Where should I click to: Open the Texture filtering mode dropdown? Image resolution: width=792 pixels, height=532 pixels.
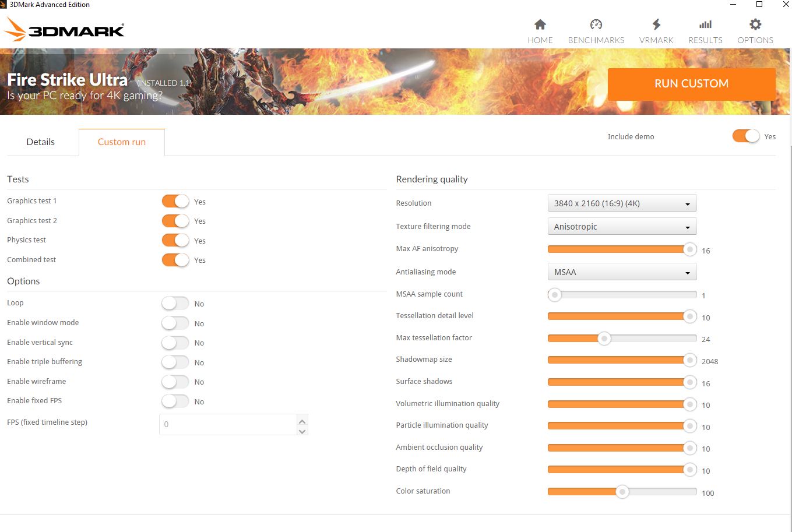(x=622, y=227)
